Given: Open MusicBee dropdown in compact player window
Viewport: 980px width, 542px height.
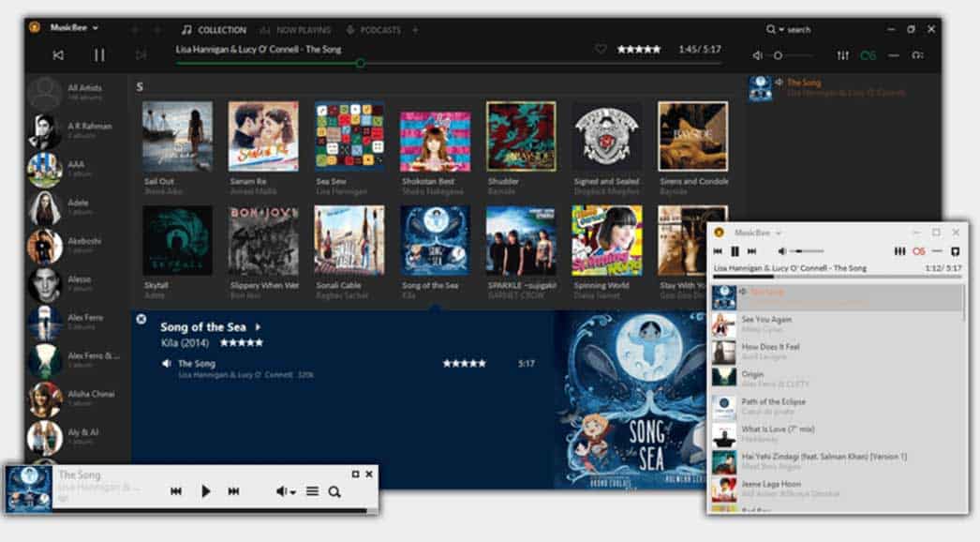Looking at the screenshot, I should [x=758, y=233].
